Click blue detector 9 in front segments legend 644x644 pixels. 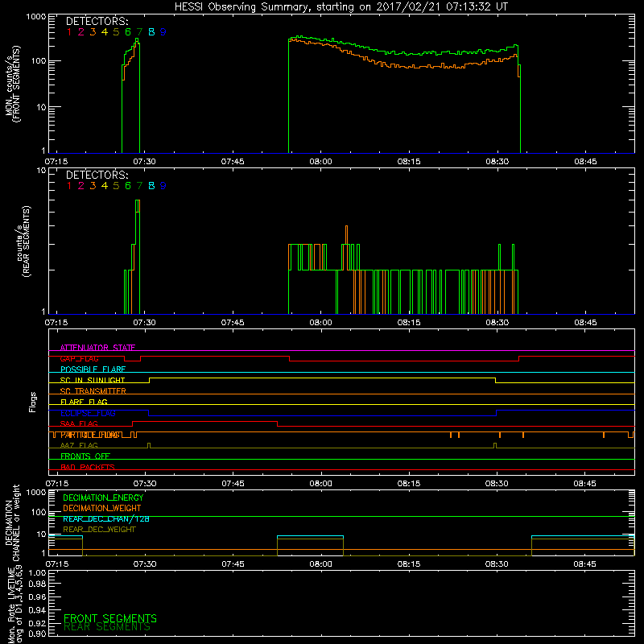click(163, 32)
